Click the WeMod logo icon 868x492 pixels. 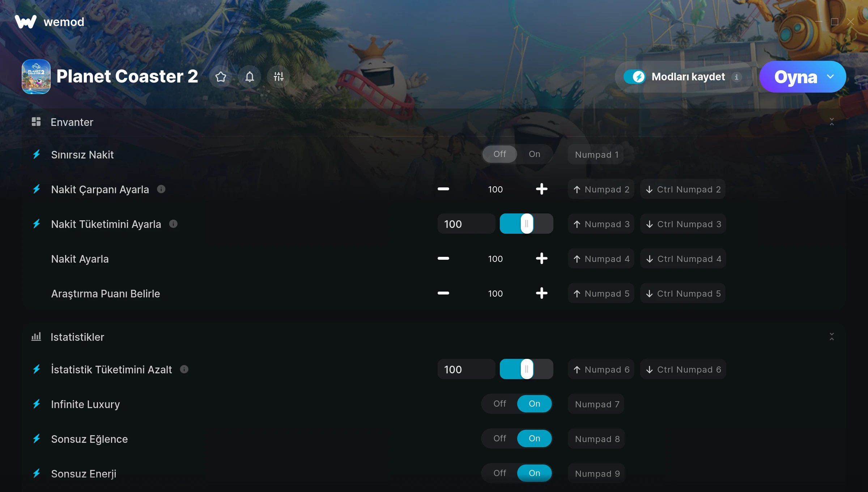pos(25,22)
